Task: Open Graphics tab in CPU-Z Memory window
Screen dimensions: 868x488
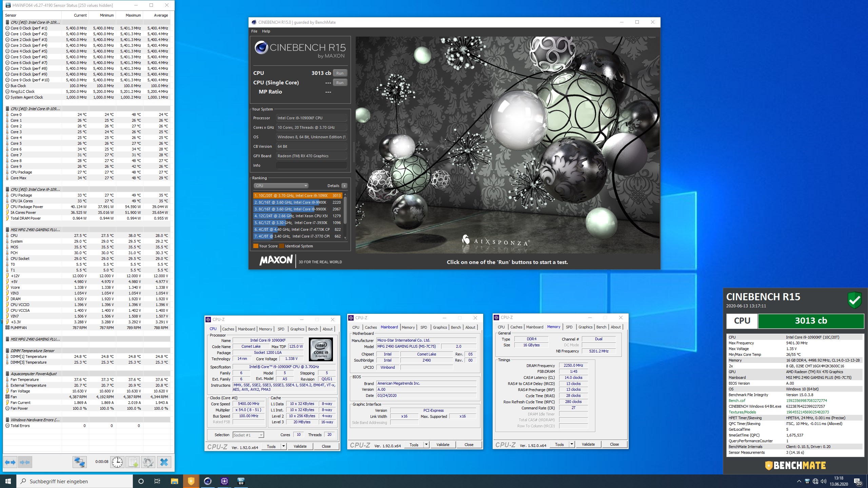Action: point(586,327)
